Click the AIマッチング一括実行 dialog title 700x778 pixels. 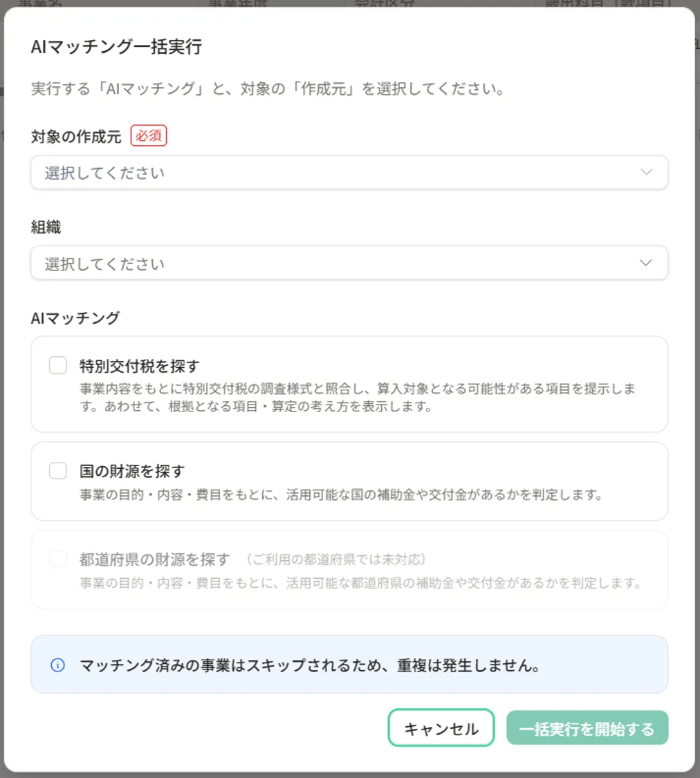[116, 46]
